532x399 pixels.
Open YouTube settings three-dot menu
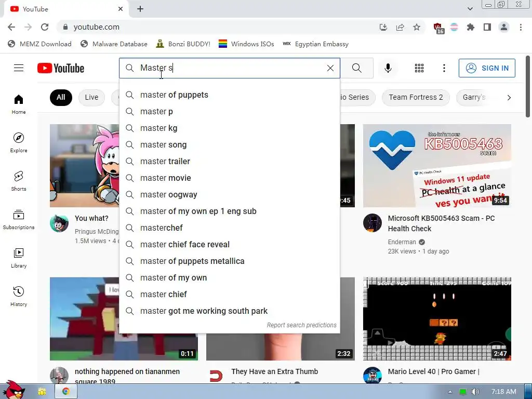[x=444, y=68]
